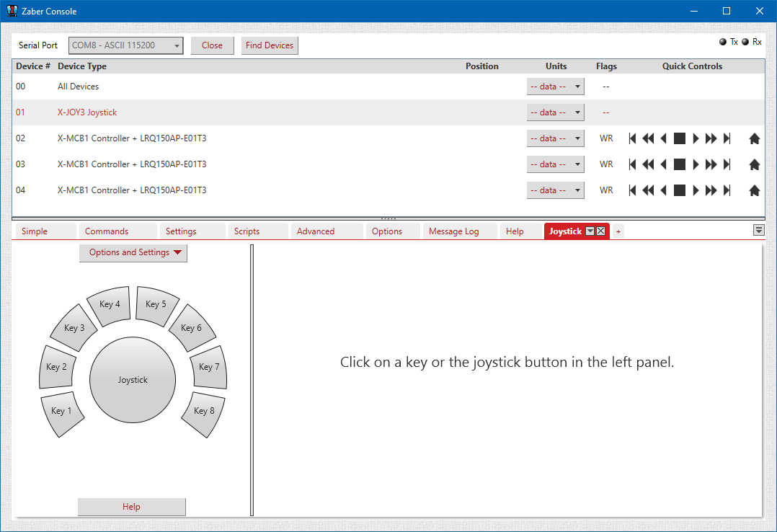777x532 pixels.
Task: Switch to the Advanced tab
Action: (x=327, y=231)
